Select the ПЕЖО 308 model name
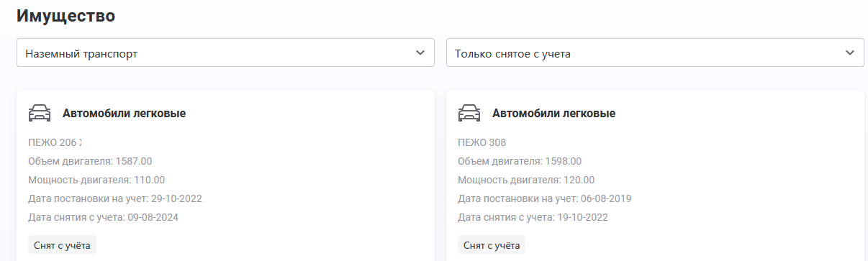 pos(482,142)
